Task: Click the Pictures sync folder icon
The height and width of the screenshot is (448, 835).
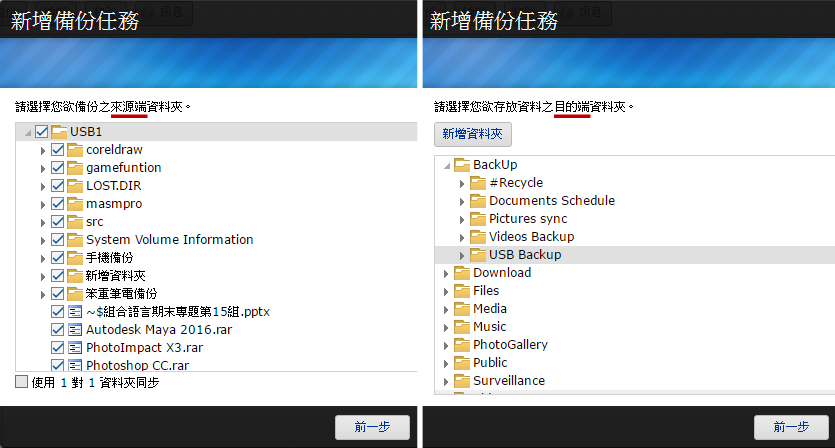Action: click(x=478, y=219)
